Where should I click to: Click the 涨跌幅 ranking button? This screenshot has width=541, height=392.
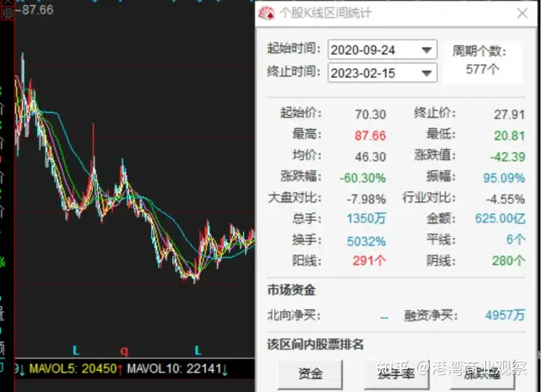[x=483, y=374]
